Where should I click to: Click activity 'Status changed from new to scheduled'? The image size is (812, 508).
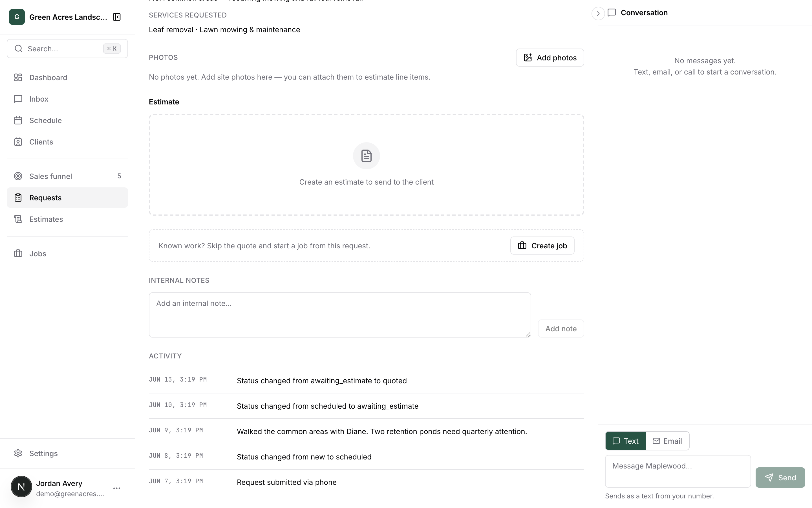click(304, 457)
